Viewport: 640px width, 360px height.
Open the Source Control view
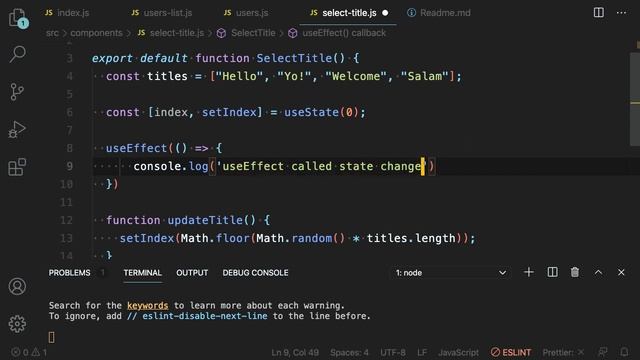click(17, 91)
